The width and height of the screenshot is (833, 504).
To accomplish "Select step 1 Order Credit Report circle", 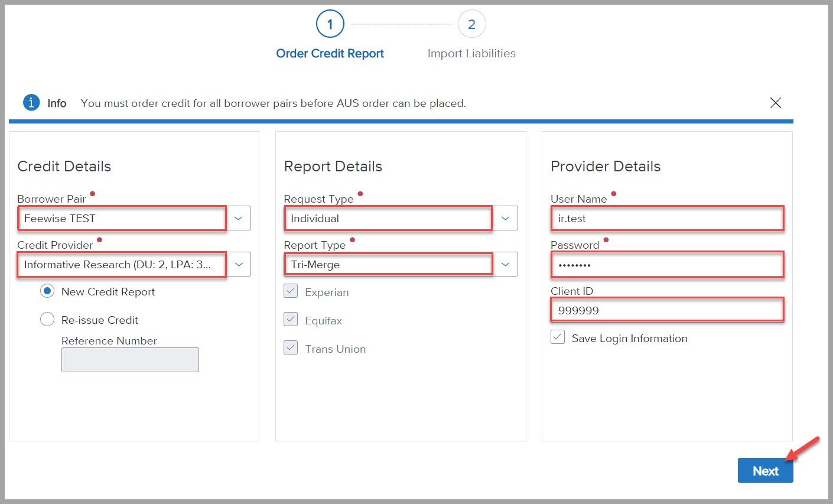I will [x=330, y=24].
